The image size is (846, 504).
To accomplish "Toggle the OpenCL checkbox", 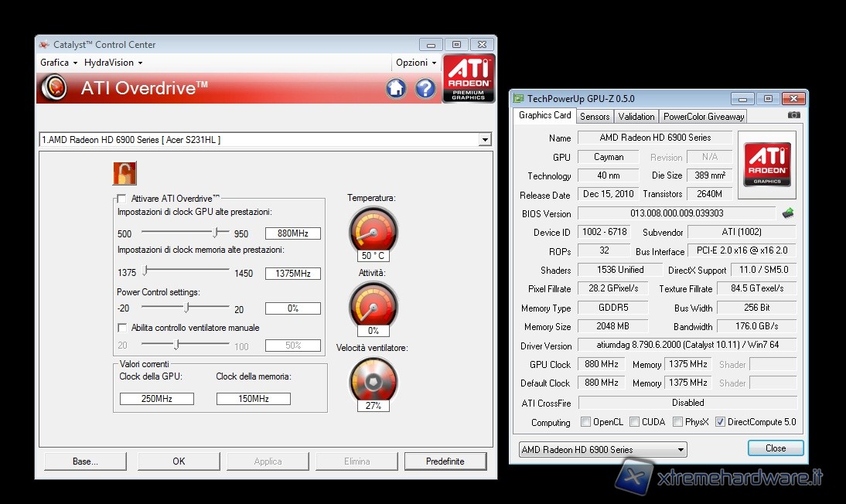I will [586, 422].
